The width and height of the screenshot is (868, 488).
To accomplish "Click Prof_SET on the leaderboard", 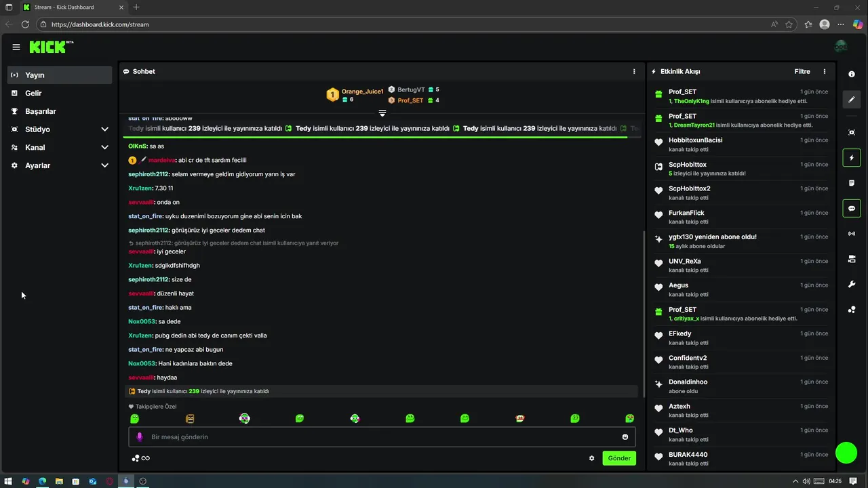I will coord(410,100).
